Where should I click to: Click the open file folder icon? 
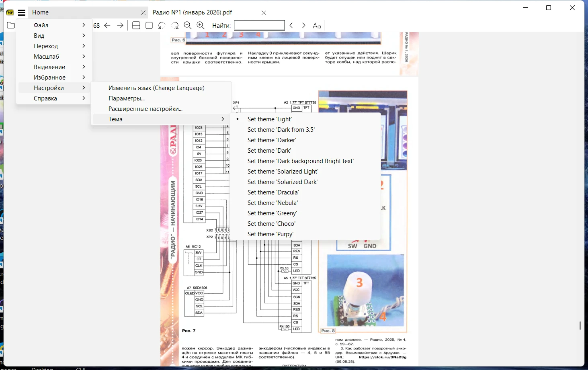(11, 25)
